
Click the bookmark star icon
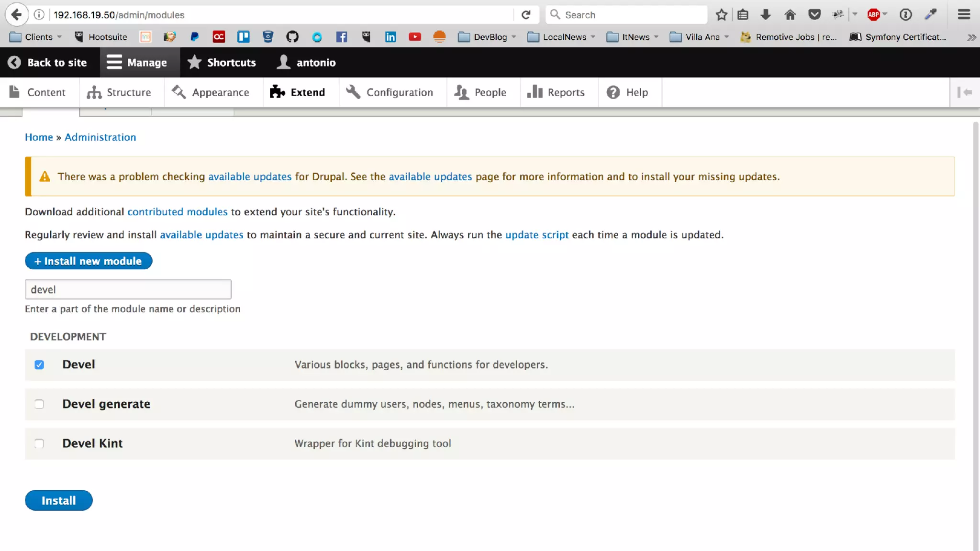[721, 15]
